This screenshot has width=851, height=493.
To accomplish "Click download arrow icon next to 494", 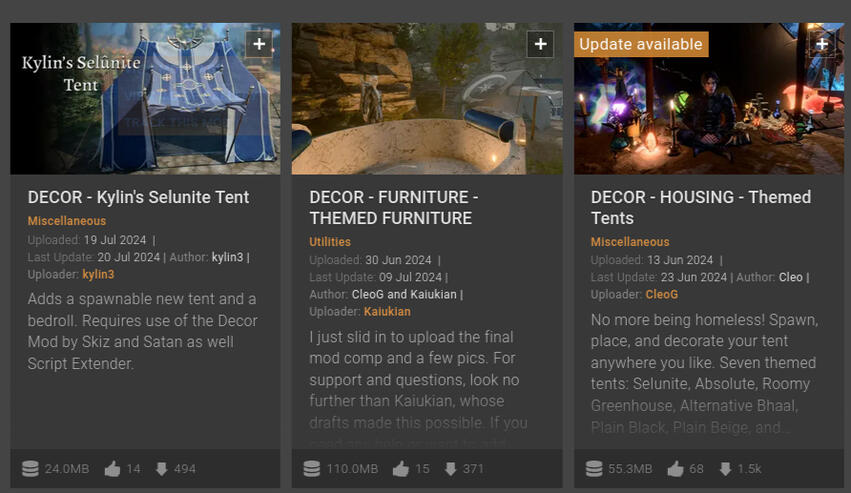I will 161,469.
